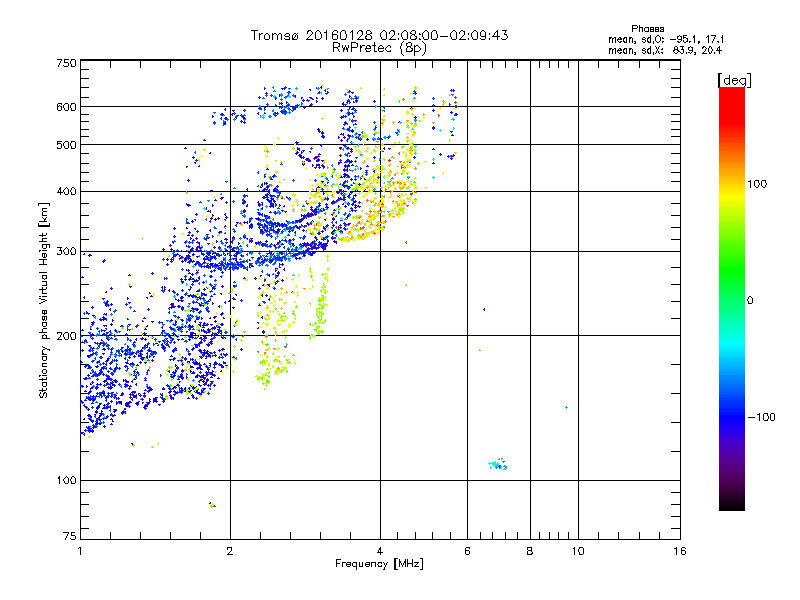Viewport: 800px width, 600px height.
Task: Click the '400' y-axis tick label
Action: [x=66, y=191]
